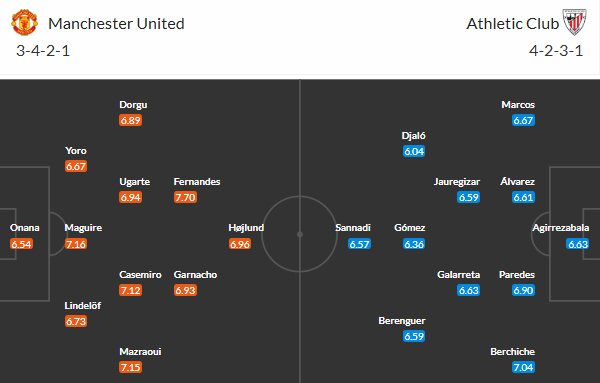Click the Manchester United crest icon
The image size is (600, 383).
[24, 23]
